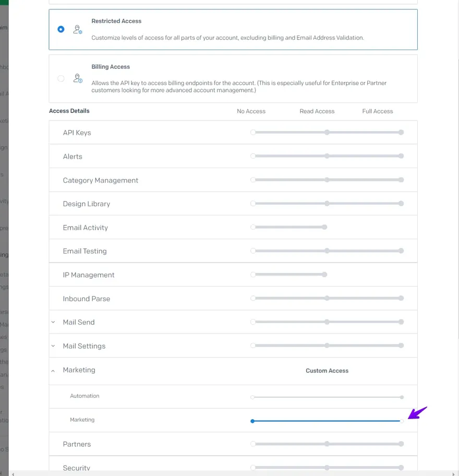Screen dimensions: 459x476
Task: Set Alerts slider to Read Access
Action: [x=327, y=156]
